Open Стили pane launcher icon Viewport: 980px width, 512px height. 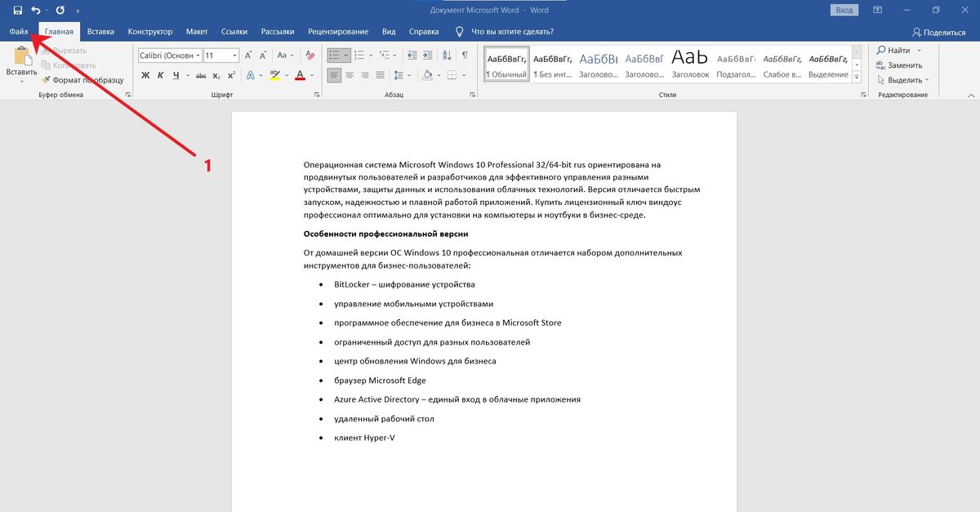coord(863,96)
